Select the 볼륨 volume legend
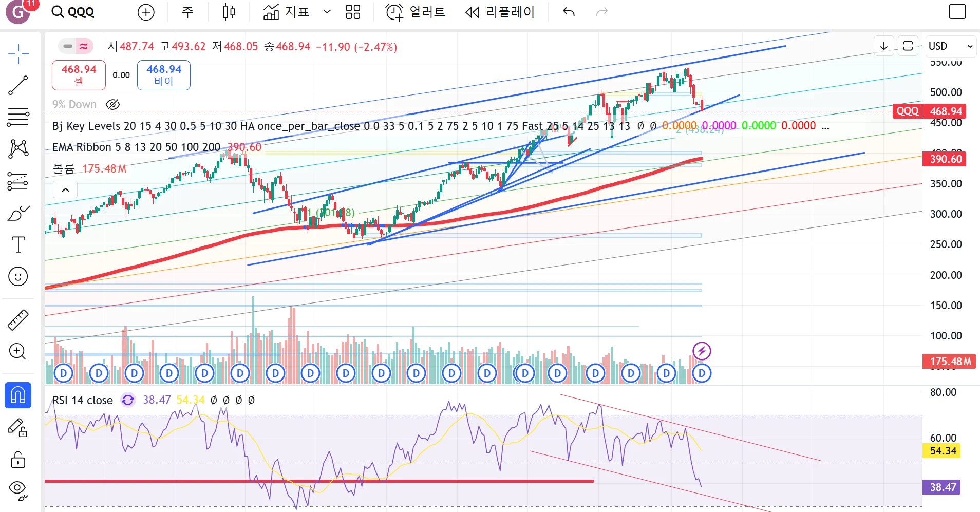Viewport: 980px width, 512px height. click(x=64, y=169)
